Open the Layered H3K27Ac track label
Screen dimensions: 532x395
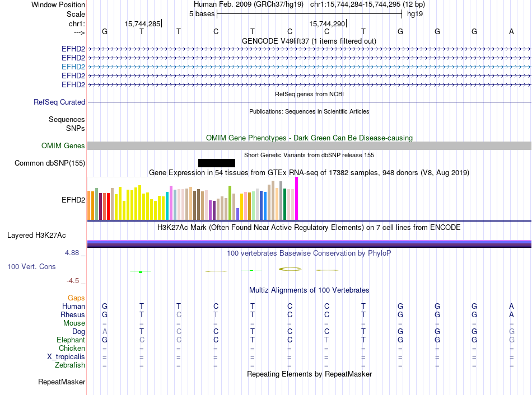36,236
